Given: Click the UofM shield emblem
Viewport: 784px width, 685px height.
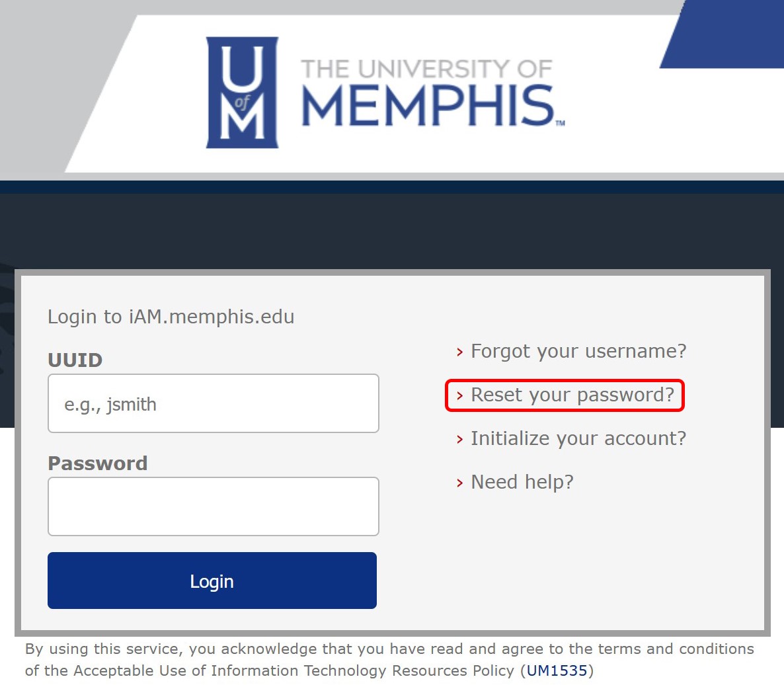Looking at the screenshot, I should [242, 93].
